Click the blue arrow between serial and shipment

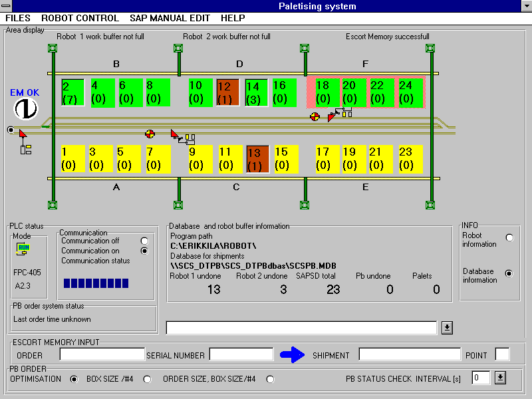coord(292,355)
